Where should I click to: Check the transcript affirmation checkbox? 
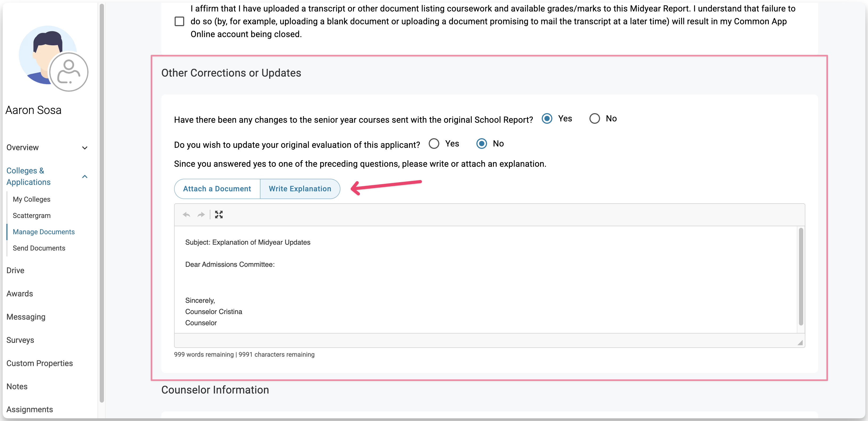pyautogui.click(x=179, y=22)
